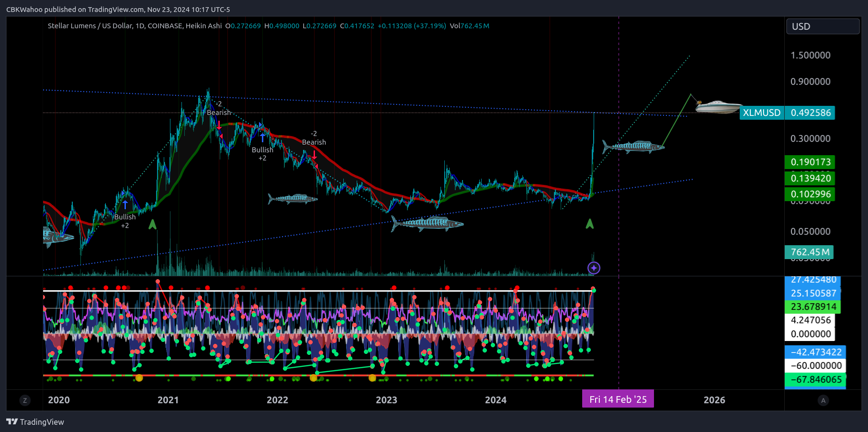The height and width of the screenshot is (432, 868).
Task: Click the 2024 label on the time axis
Action: point(496,400)
